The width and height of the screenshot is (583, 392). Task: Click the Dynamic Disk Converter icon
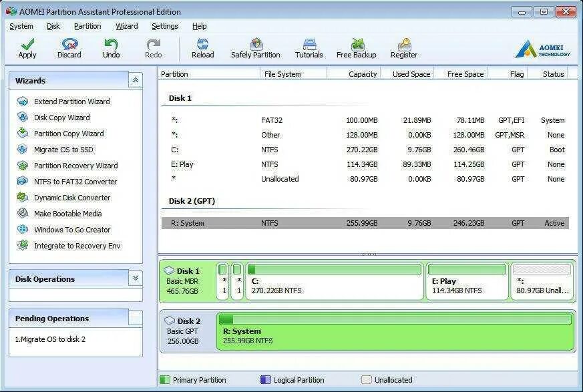tap(23, 197)
